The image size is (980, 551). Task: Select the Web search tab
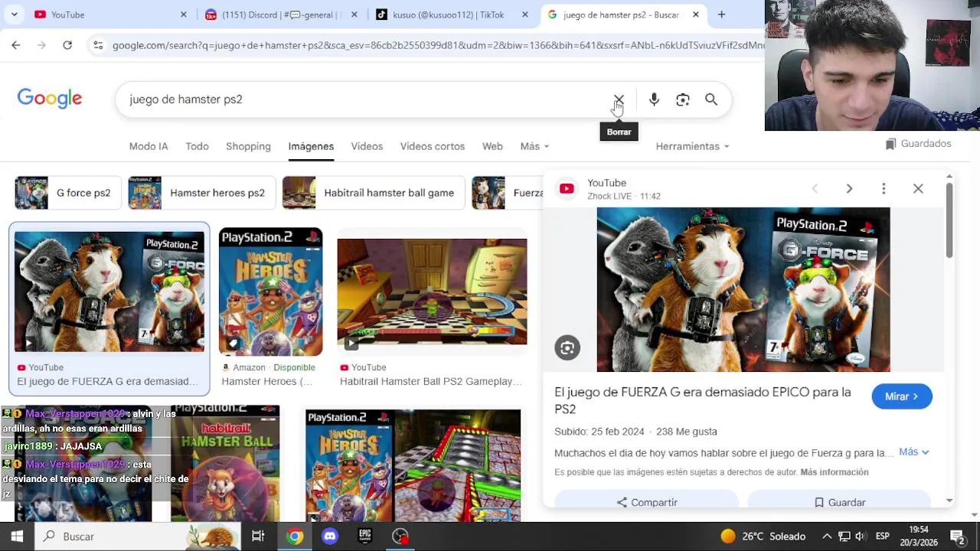tap(492, 146)
